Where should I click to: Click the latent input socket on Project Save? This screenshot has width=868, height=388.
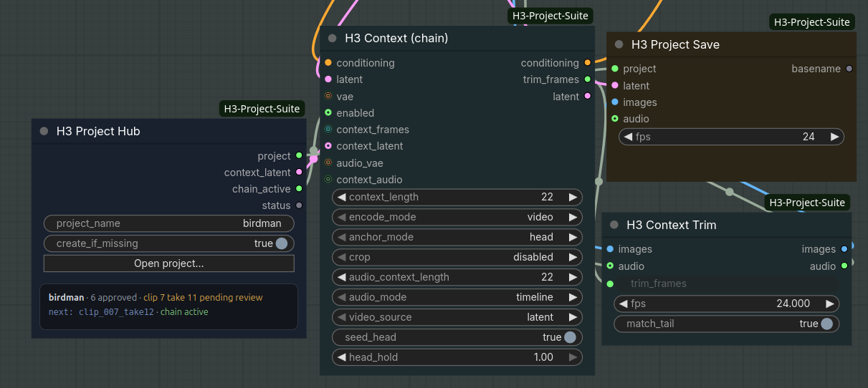[615, 85]
